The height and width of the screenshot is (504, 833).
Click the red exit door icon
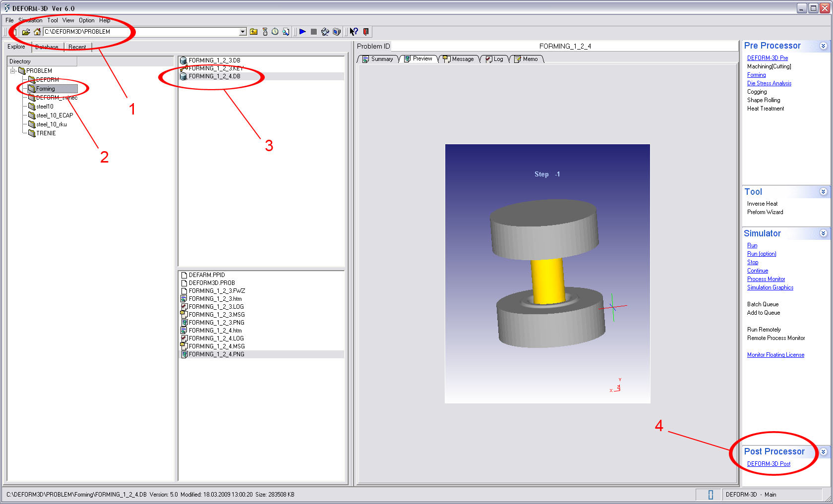366,32
